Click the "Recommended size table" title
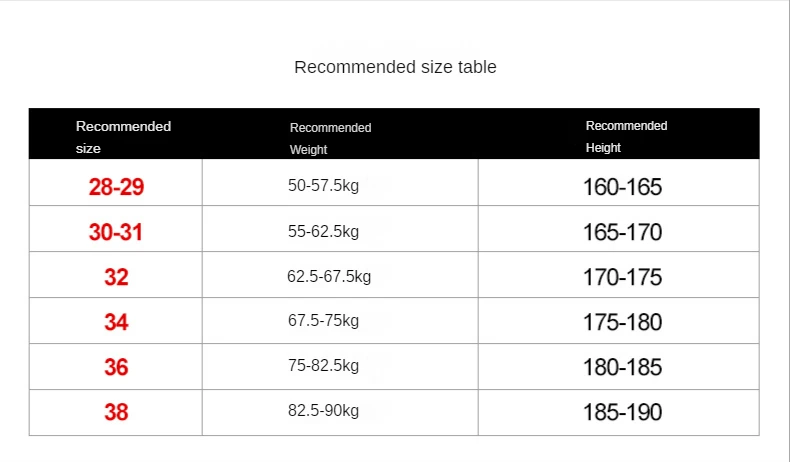The height and width of the screenshot is (462, 790). point(395,67)
